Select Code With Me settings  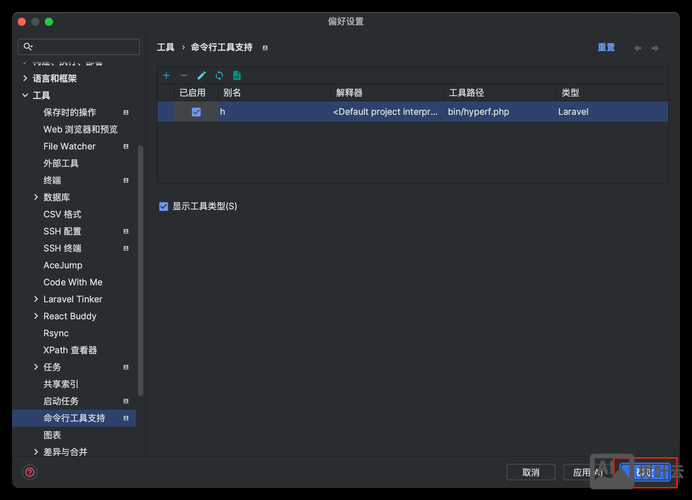[x=74, y=282]
